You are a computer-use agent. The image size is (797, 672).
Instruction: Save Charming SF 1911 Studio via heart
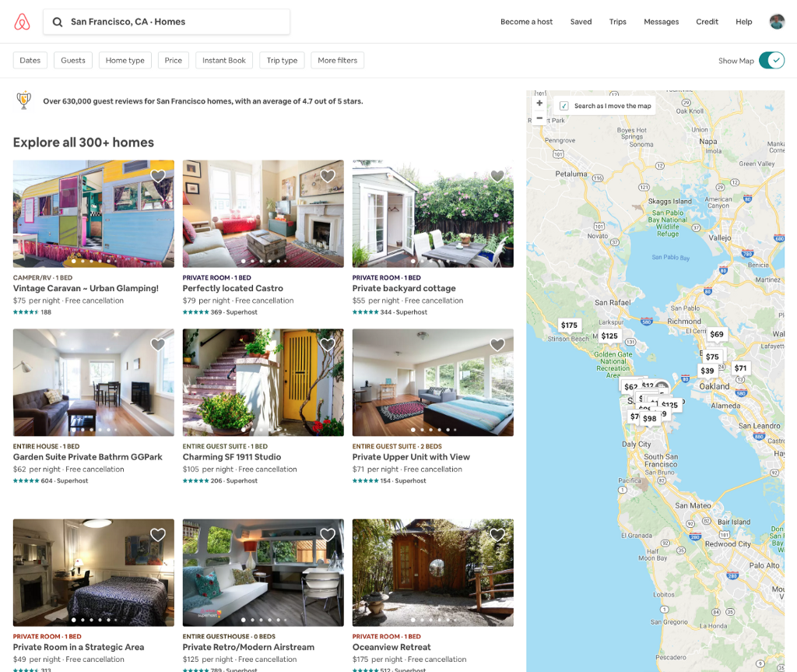[328, 344]
